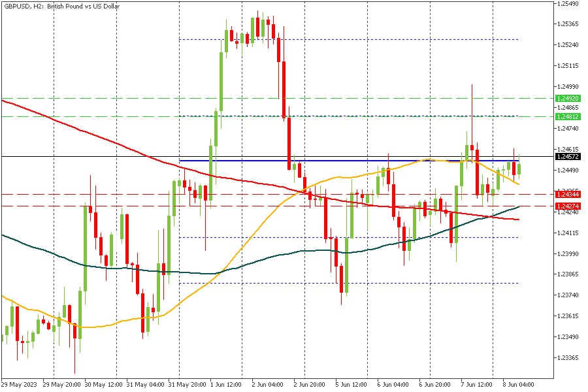
Task: Click the 6 Jun 20:00 time label
Action: 434,385
